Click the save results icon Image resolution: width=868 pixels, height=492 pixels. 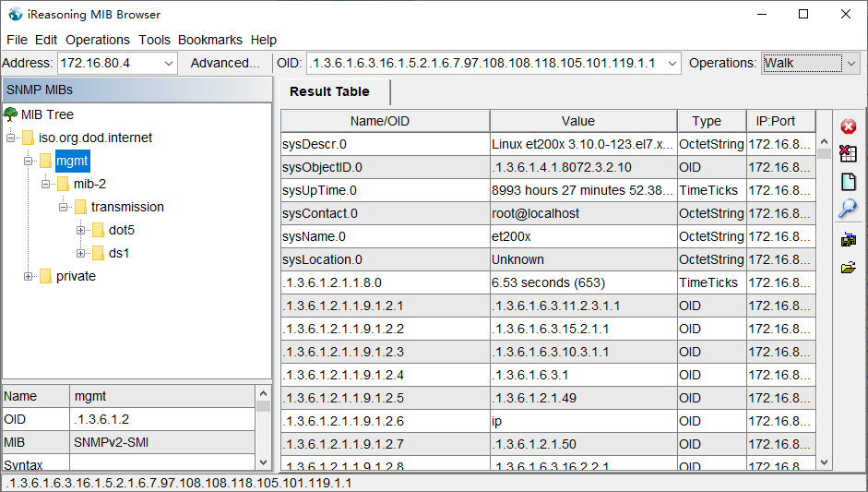pos(848,240)
